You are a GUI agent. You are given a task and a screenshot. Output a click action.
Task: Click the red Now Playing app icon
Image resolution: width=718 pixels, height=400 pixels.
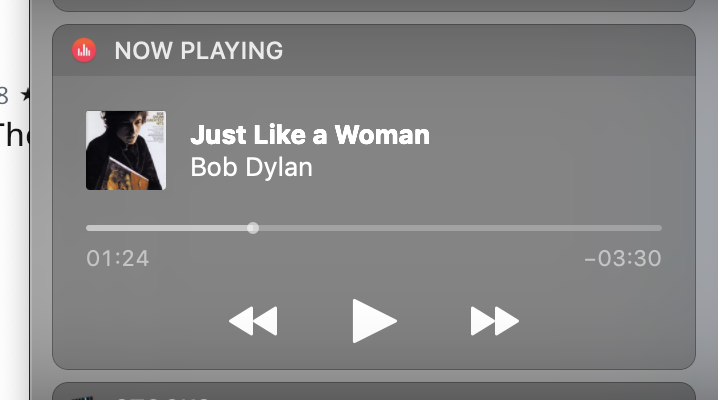coord(84,50)
